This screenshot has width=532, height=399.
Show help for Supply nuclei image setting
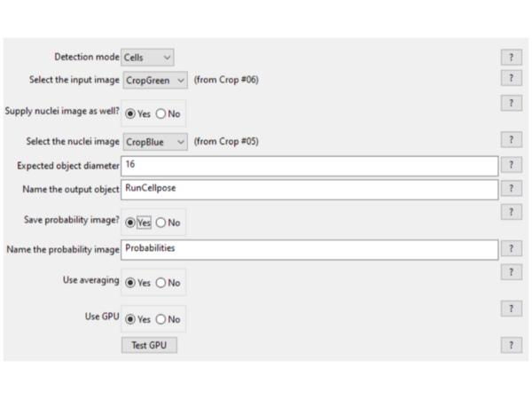click(x=510, y=104)
